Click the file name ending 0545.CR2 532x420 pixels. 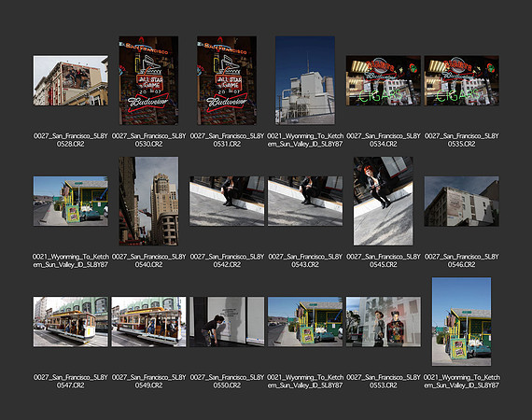pos(384,260)
